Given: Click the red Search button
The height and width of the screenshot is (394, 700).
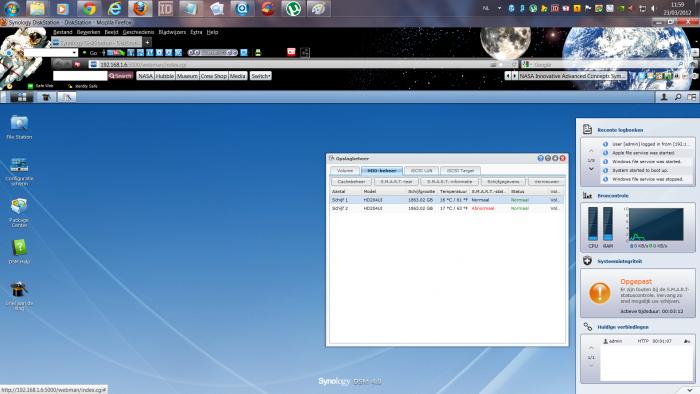Looking at the screenshot, I should point(121,76).
